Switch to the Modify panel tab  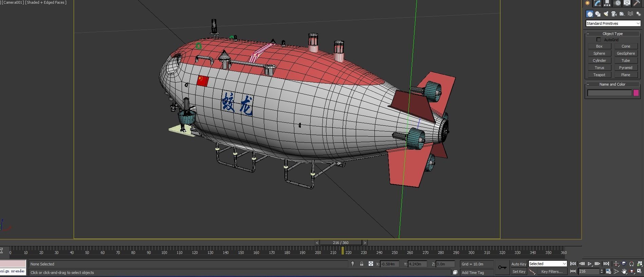click(597, 3)
